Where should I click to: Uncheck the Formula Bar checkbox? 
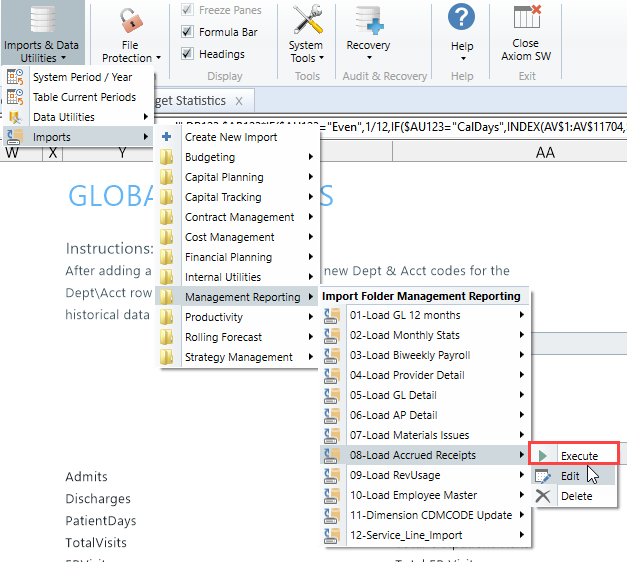(x=187, y=32)
